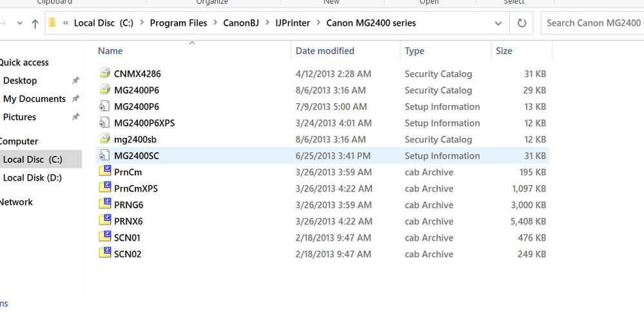The height and width of the screenshot is (312, 644).
Task: Sort files by Name column
Action: [110, 51]
